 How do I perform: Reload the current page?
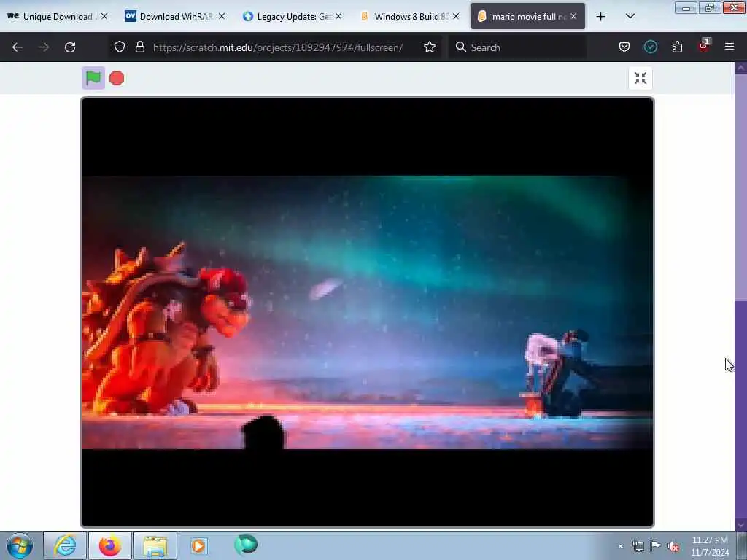(x=70, y=47)
